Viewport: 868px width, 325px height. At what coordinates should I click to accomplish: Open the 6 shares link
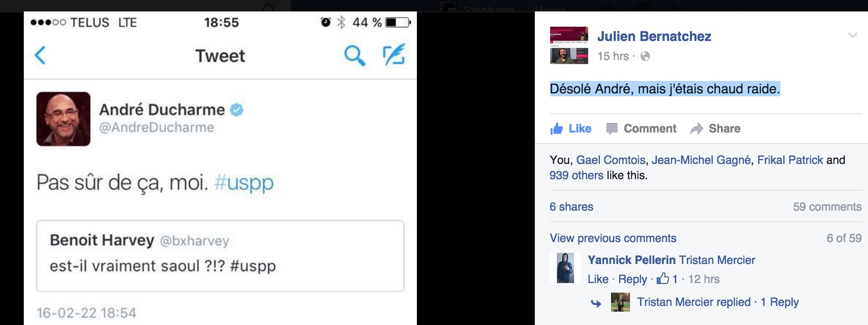[x=571, y=207]
